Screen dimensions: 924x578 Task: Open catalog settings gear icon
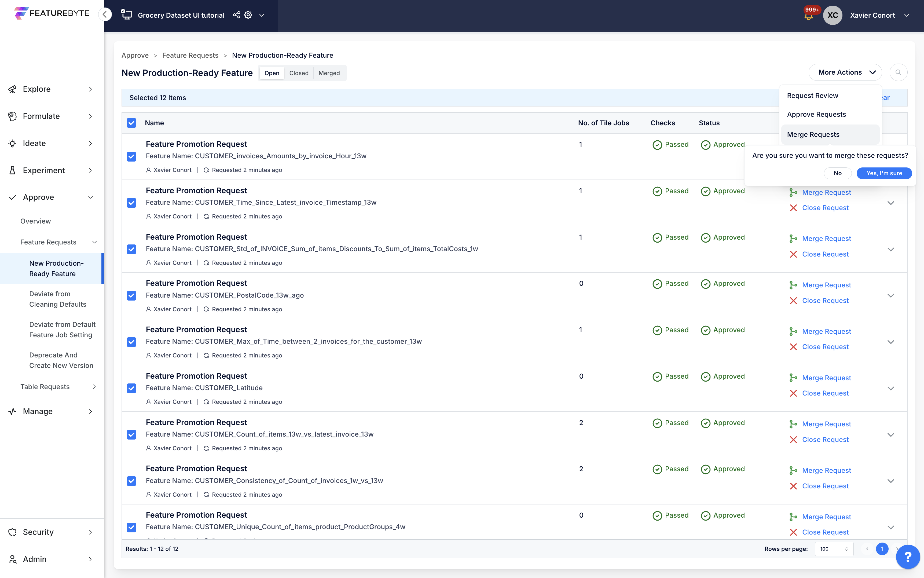[248, 15]
